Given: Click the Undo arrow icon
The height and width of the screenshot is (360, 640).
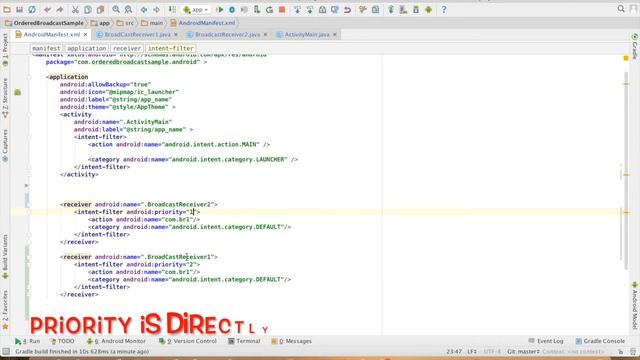Looking at the screenshot, I should tap(48, 9).
